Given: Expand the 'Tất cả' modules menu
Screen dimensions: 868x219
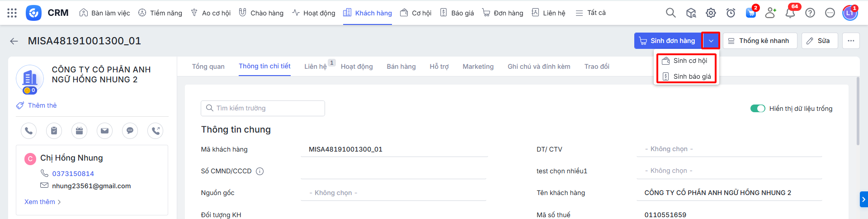Looking at the screenshot, I should coord(591,13).
